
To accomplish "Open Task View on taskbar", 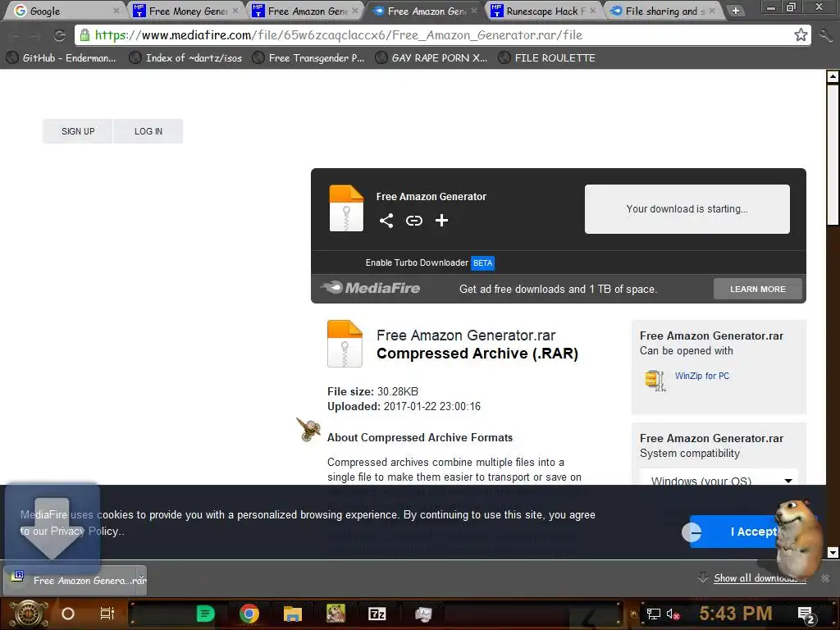I will click(107, 614).
